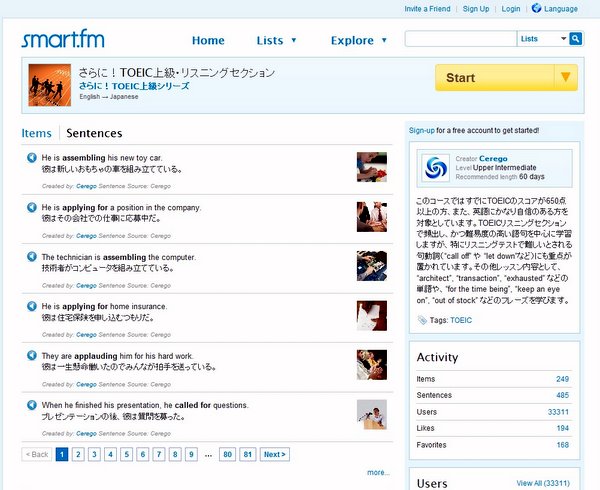Click Cerego link under the presentation sentence
The height and width of the screenshot is (490, 600).
[x=86, y=434]
